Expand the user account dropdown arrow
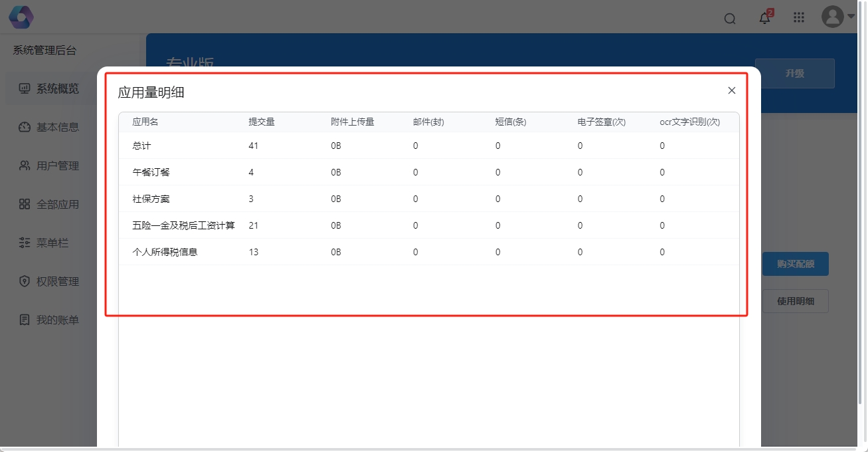 tap(851, 17)
